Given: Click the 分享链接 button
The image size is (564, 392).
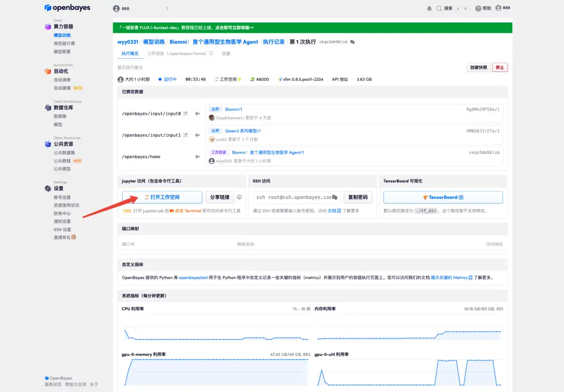Looking at the screenshot, I should pos(220,197).
